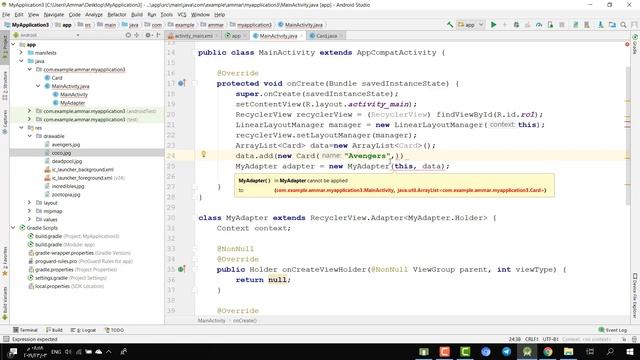Viewport: 640px width, 360px height.
Task: Close the MainActivity.java tab
Action: [x=302, y=36]
